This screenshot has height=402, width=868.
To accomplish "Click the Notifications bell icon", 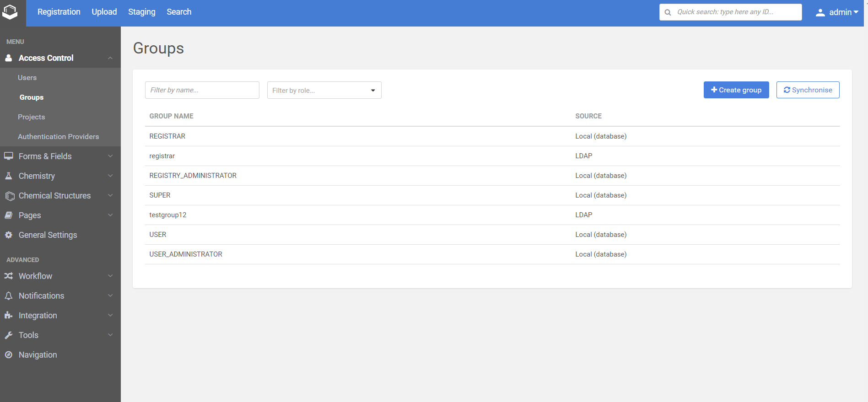I will 8,296.
